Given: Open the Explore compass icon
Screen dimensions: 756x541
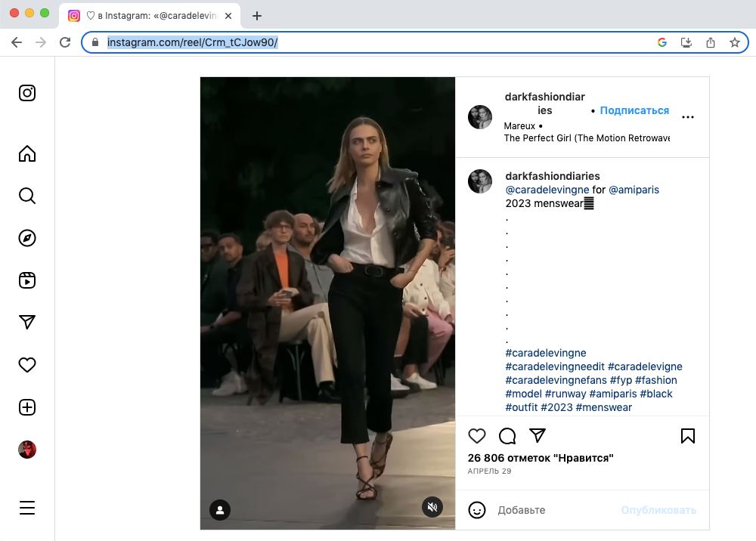Looking at the screenshot, I should coord(27,238).
